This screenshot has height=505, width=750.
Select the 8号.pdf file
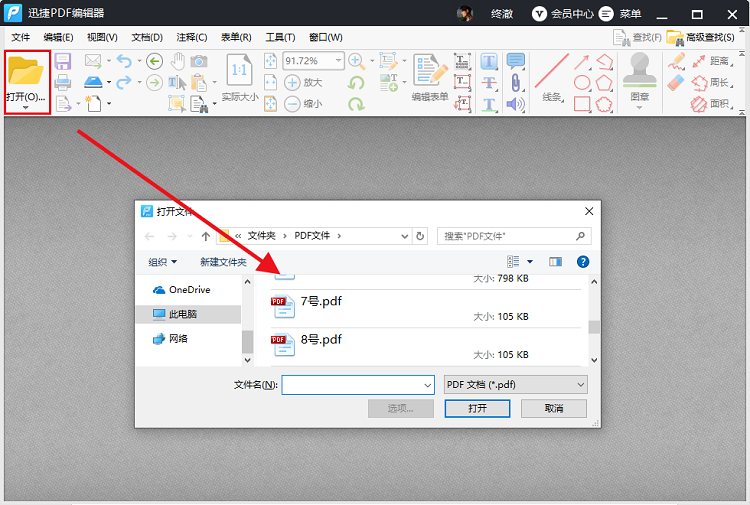pos(426,347)
